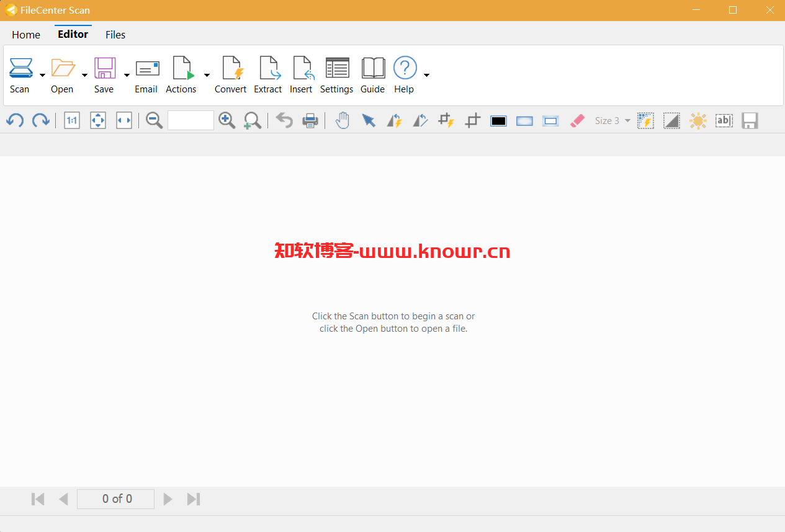Click the zoom percentage input field
The height and width of the screenshot is (532, 785).
pyautogui.click(x=191, y=120)
